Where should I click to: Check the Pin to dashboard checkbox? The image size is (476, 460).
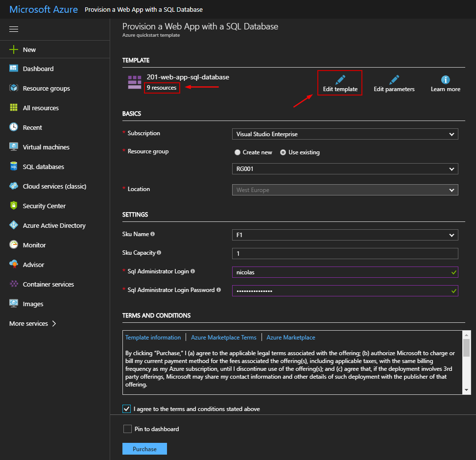127,429
